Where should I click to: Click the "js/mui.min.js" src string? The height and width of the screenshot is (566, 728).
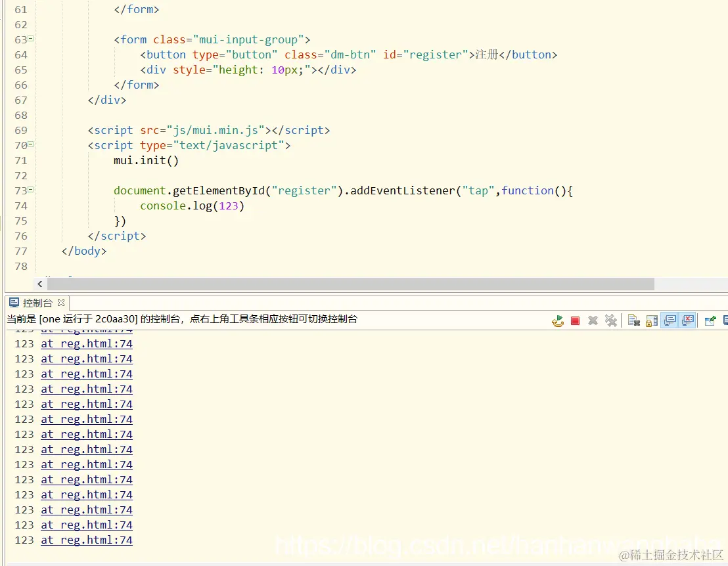[x=216, y=131]
